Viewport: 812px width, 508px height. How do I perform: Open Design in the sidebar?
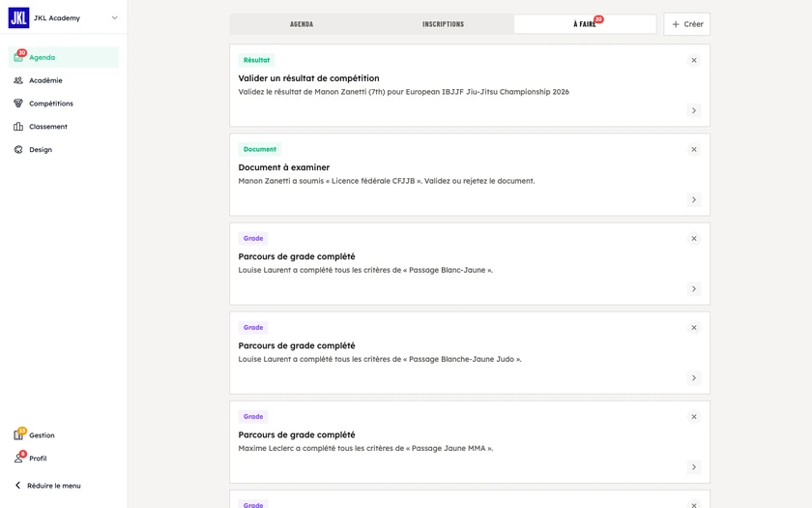[64, 149]
